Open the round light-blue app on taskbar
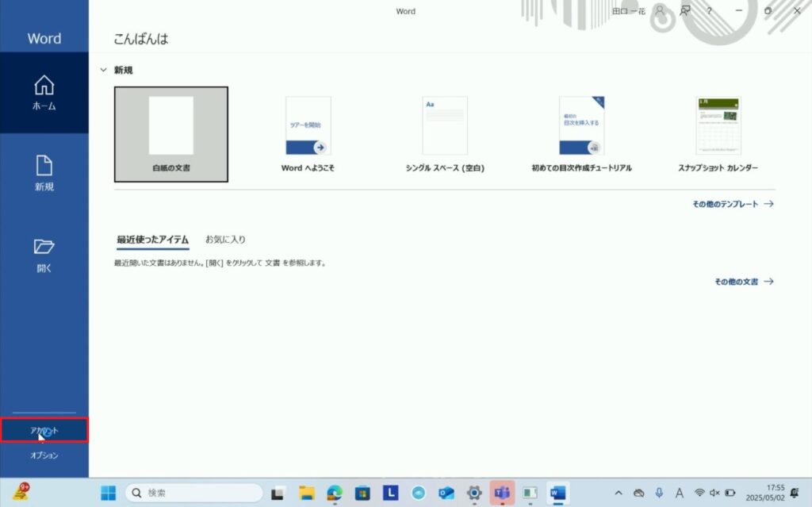The image size is (812, 507). click(x=419, y=493)
